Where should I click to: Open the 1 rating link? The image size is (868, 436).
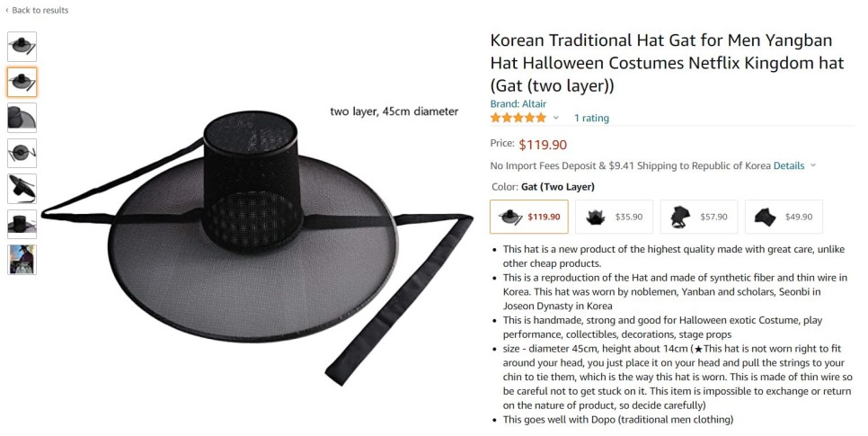point(591,118)
